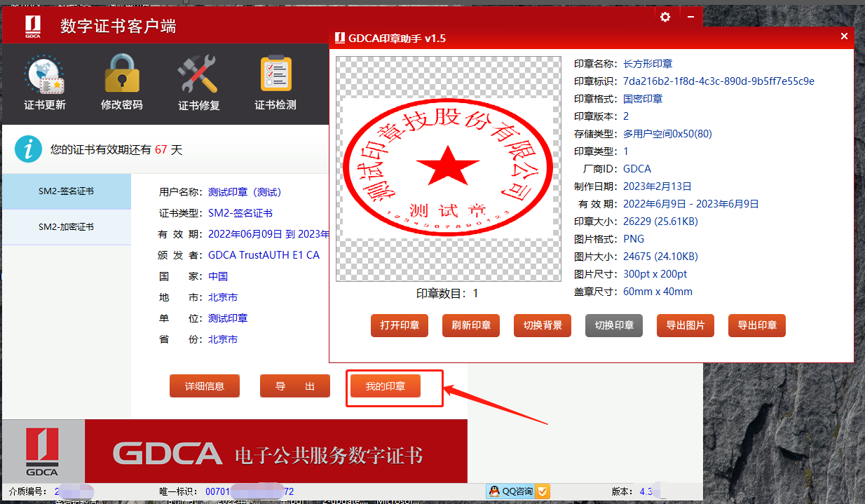Viewport: 865px width, 504px height.
Task: Click the 打开印章 button
Action: [400, 325]
